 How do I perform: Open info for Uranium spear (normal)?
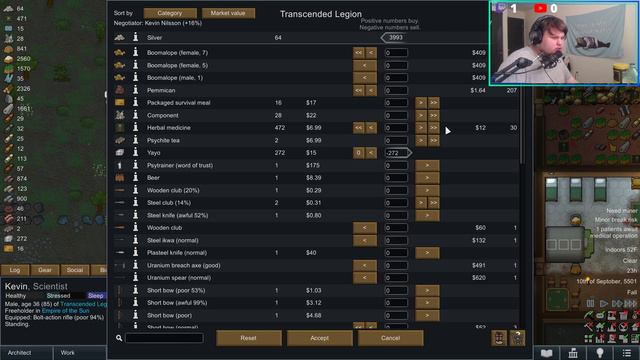coord(136,278)
